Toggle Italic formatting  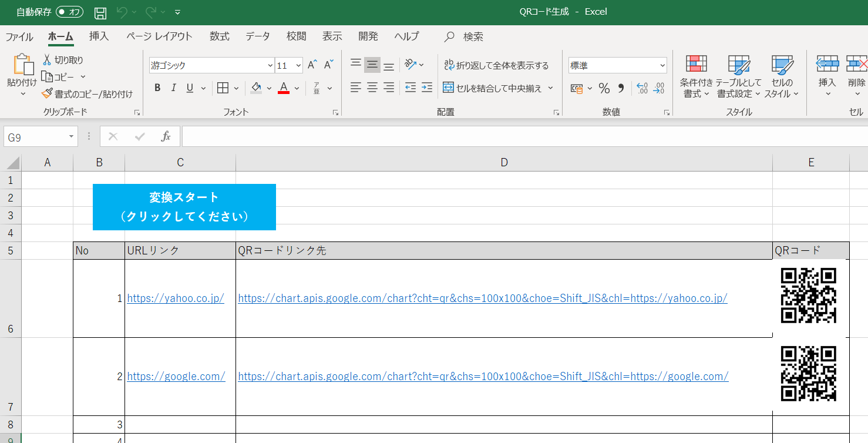click(173, 88)
